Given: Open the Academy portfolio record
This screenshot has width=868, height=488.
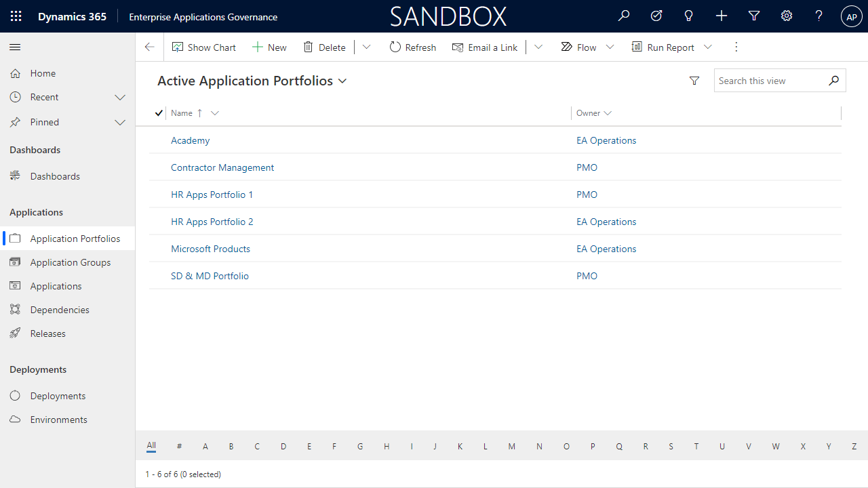Looking at the screenshot, I should (191, 140).
